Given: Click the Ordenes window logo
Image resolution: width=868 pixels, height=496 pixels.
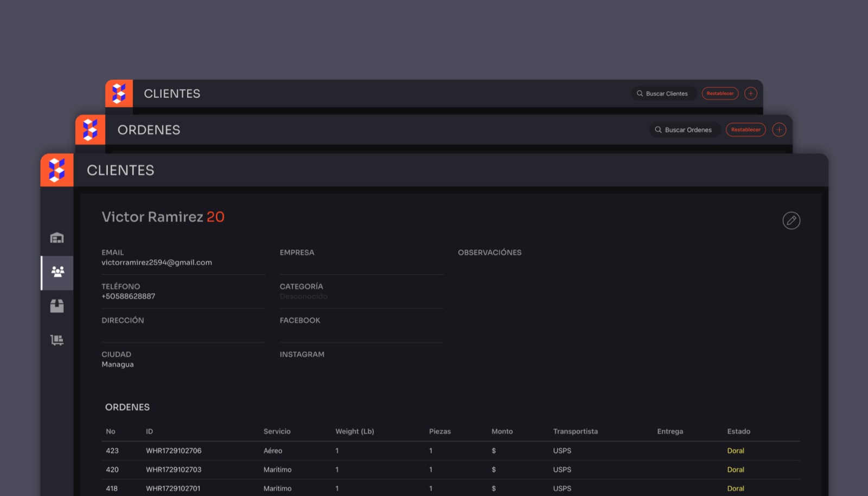Looking at the screenshot, I should 90,130.
